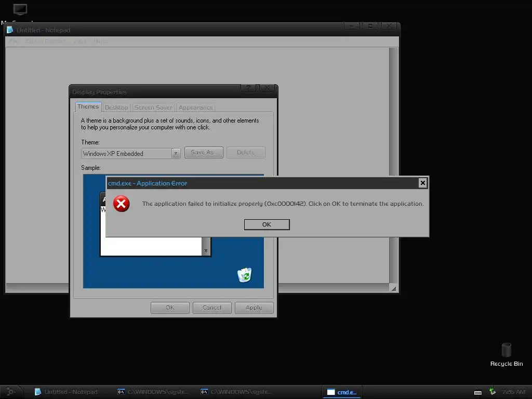Open the View menu in Notepad
This screenshot has width=532, height=399.
coord(79,42)
